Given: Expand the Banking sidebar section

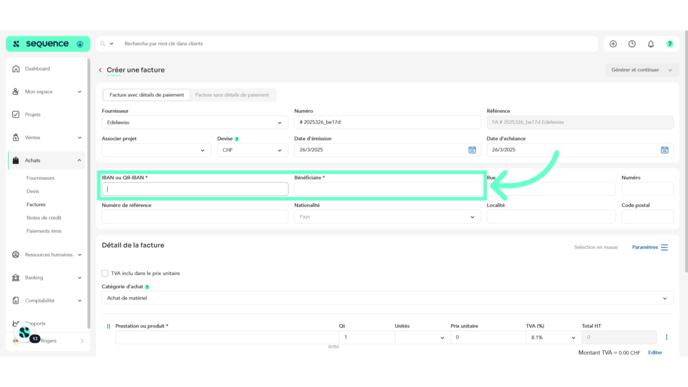Looking at the screenshot, I should coord(79,278).
